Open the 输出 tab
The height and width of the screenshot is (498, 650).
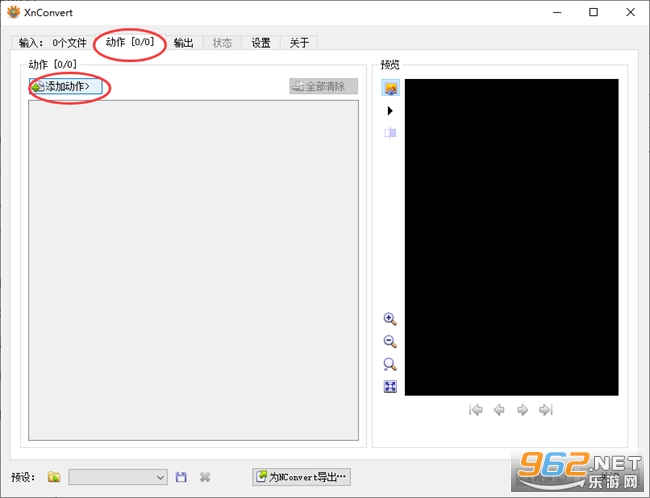[184, 43]
